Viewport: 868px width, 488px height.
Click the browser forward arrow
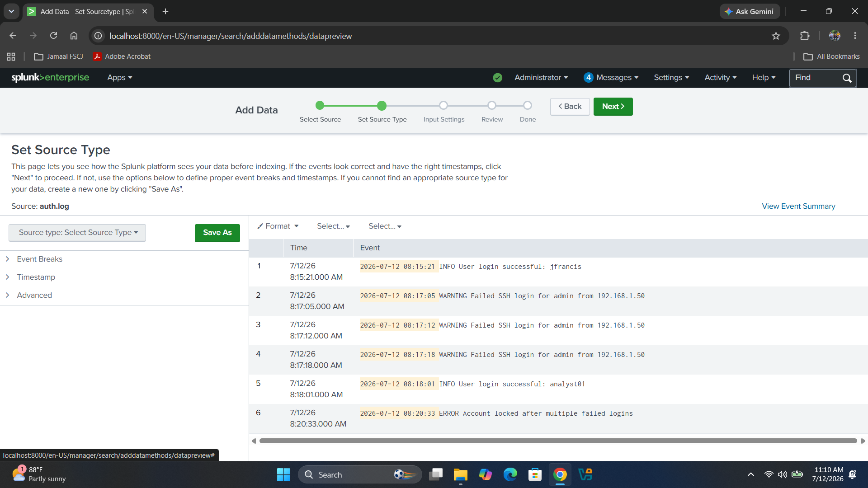coord(33,36)
